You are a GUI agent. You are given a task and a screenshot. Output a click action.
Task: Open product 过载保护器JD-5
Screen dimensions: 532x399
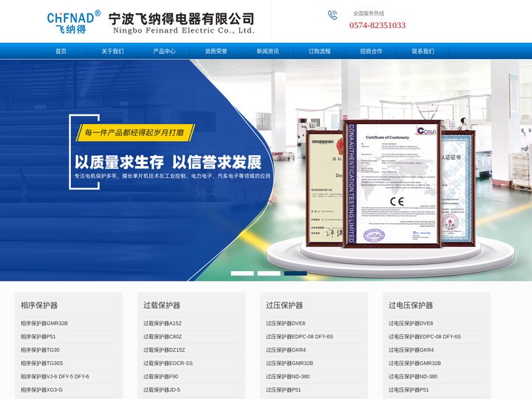(162, 390)
